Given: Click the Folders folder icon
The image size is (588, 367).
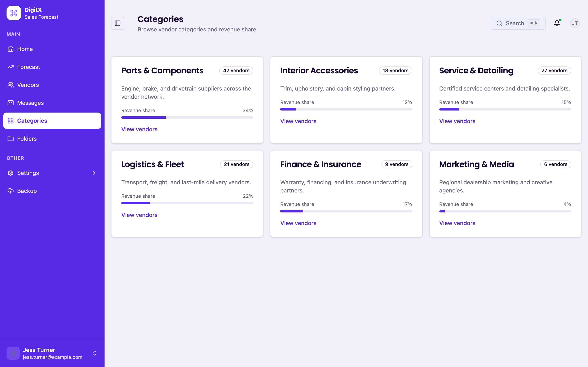Looking at the screenshot, I should pyautogui.click(x=10, y=139).
